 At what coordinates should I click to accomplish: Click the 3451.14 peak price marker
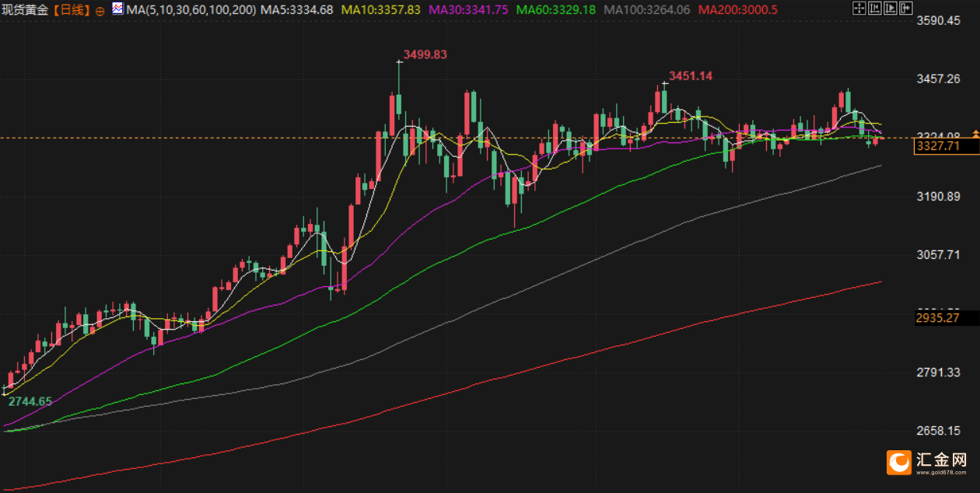pyautogui.click(x=691, y=76)
